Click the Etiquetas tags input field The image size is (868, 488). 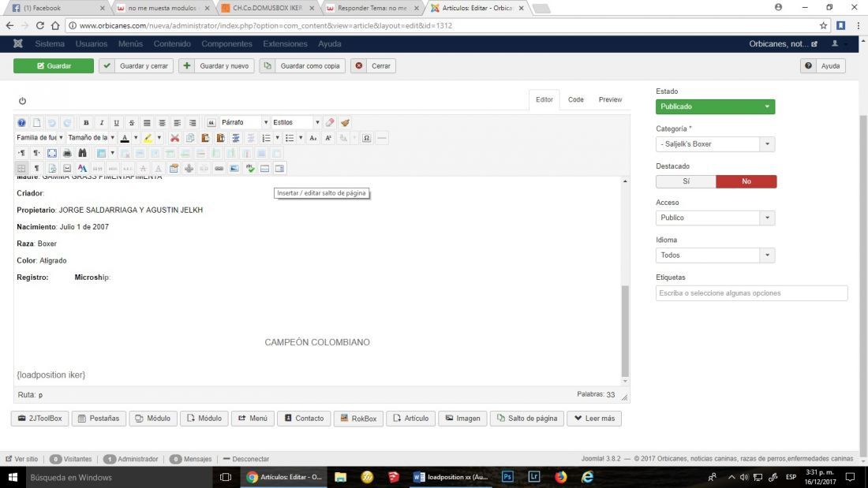[x=751, y=293]
